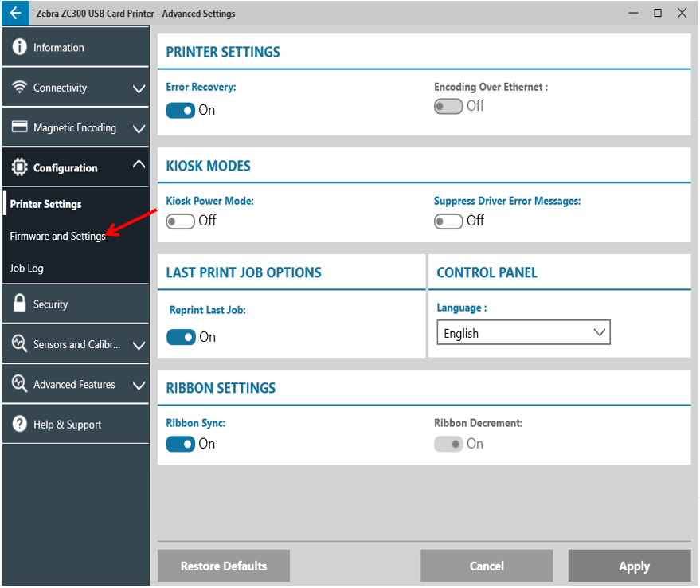This screenshot has height=588, width=700.
Task: Expand the Advanced Features chevron
Action: point(139,385)
